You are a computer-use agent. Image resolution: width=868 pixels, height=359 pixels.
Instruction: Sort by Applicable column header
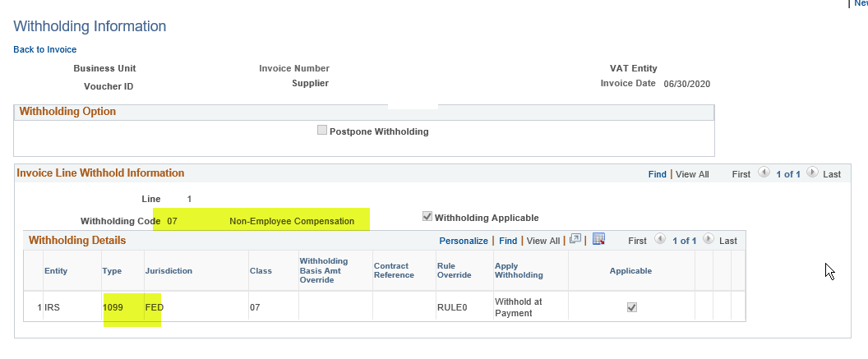630,270
